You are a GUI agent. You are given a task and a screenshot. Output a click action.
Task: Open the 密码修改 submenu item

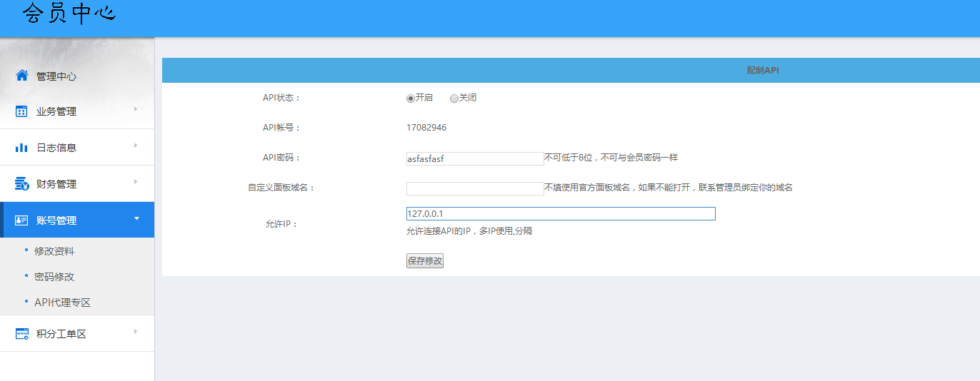click(54, 277)
